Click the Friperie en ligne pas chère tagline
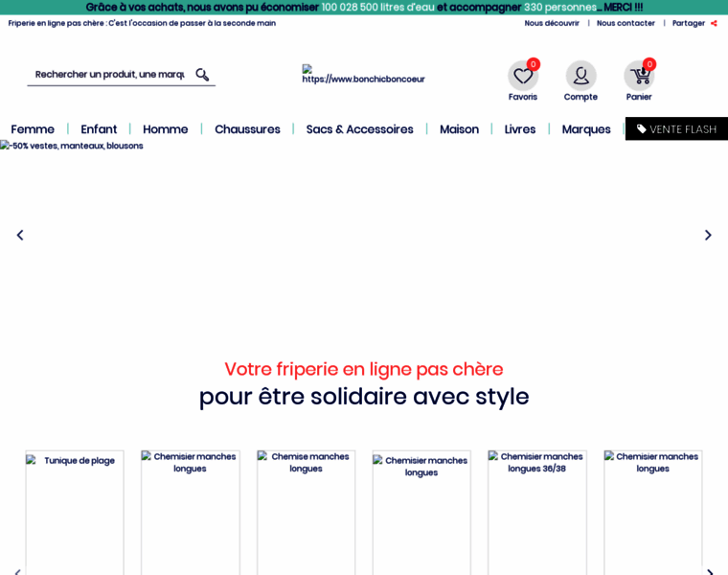 [x=142, y=23]
